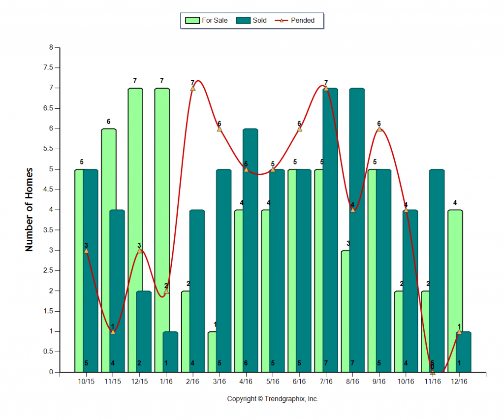Screen dimensions: 504x420
Task: Click the 5.5 tick label on y-axis
Action: (x=48, y=149)
